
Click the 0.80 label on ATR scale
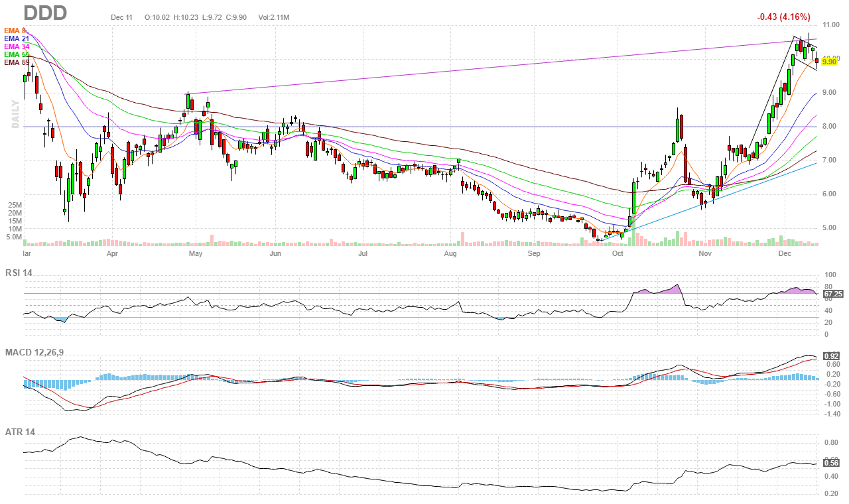point(832,442)
